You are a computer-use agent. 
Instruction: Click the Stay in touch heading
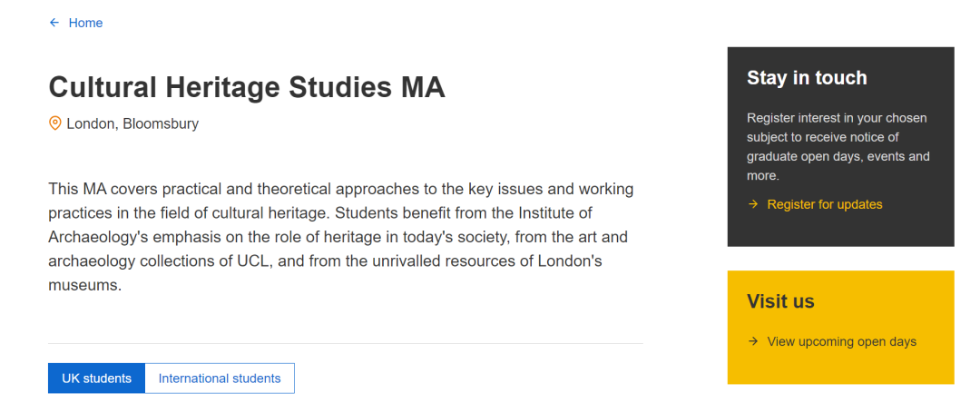[x=807, y=78]
